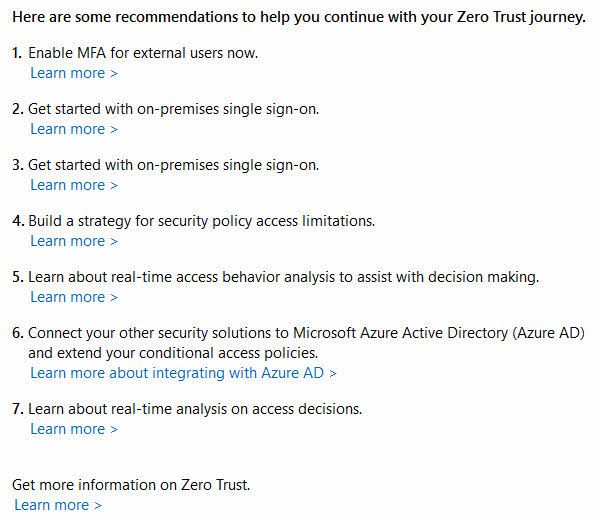Image resolution: width=602 pixels, height=522 pixels.
Task: Open Learn more link under recommendation 3
Action: pyautogui.click(x=74, y=185)
